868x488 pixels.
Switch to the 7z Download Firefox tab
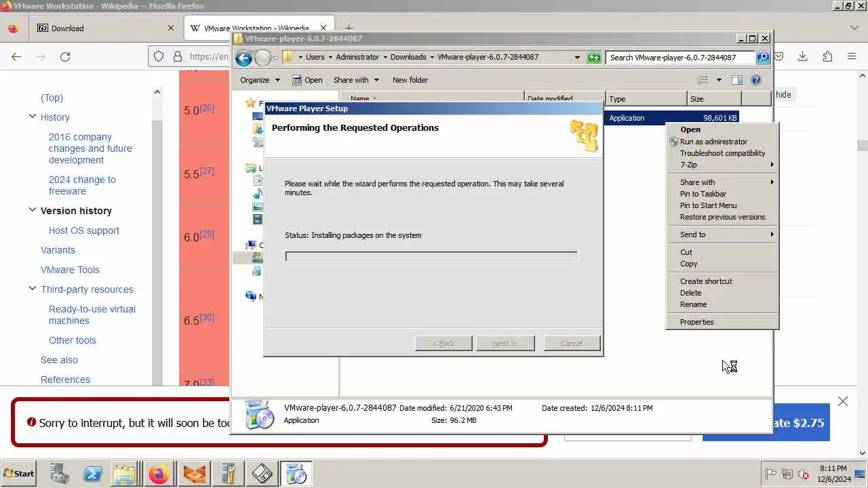105,28
